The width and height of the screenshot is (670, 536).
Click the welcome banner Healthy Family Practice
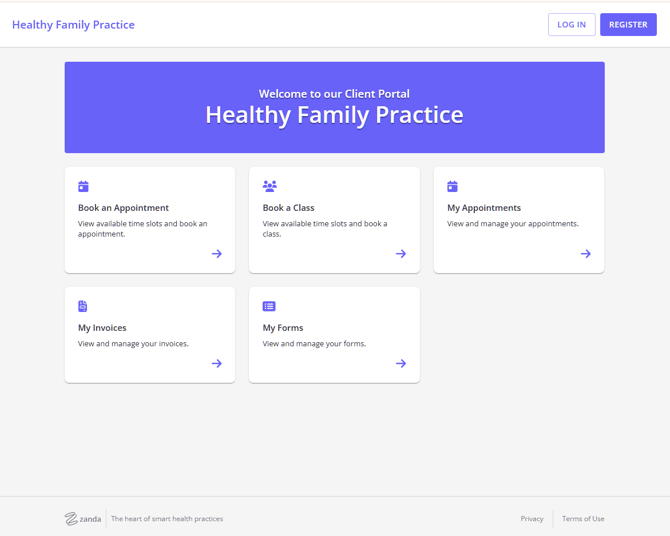tap(334, 115)
